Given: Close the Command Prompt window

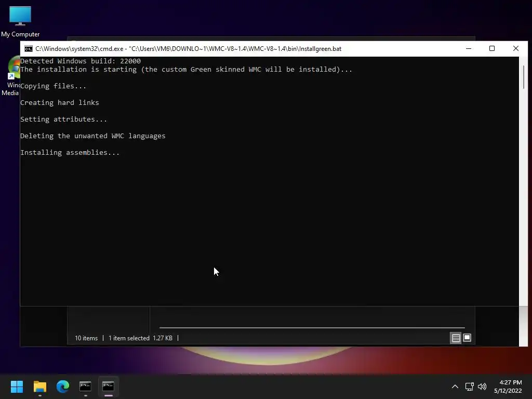Looking at the screenshot, I should (516, 48).
